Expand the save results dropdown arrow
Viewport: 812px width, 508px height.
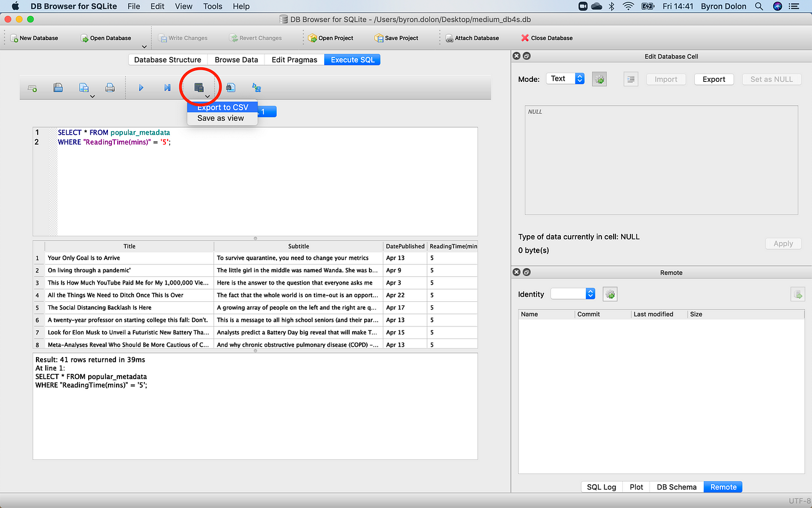[207, 96]
